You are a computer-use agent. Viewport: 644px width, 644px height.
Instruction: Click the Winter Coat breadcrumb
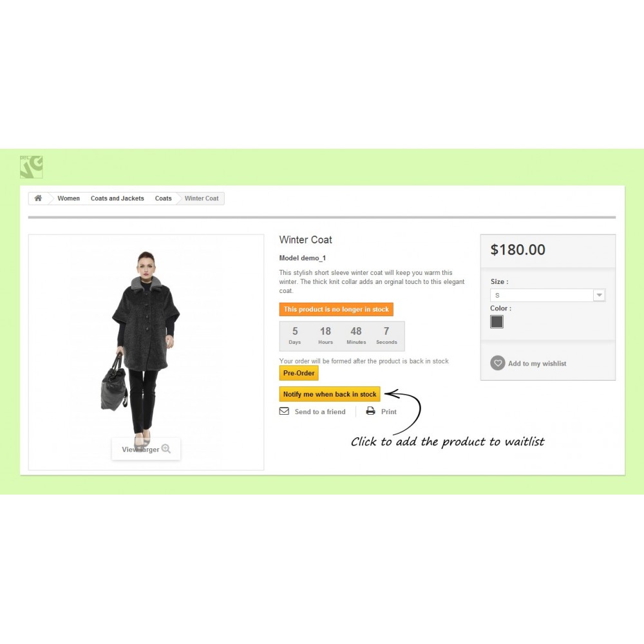pos(202,198)
